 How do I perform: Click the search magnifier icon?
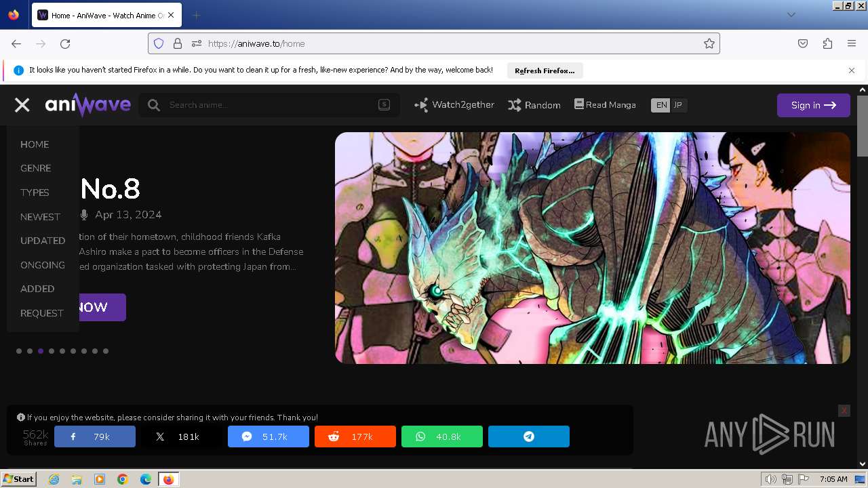154,105
